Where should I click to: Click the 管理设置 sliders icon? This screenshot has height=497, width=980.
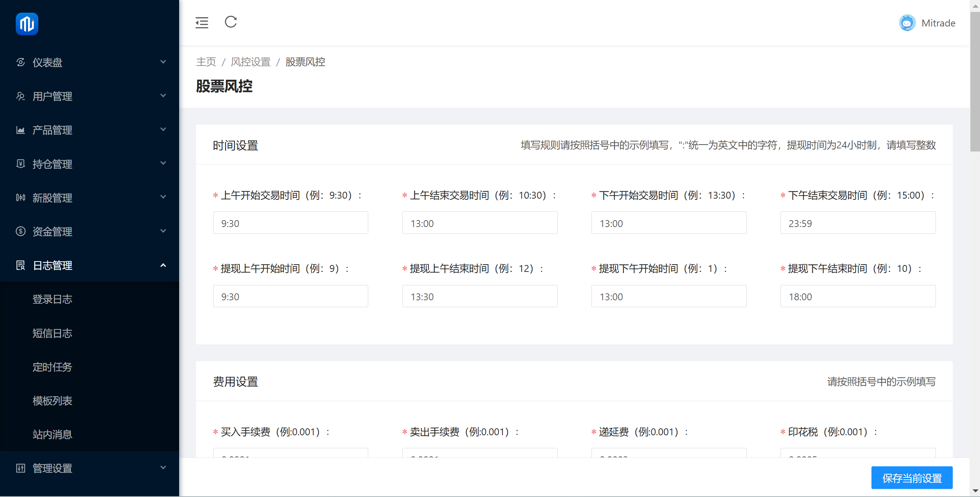21,468
